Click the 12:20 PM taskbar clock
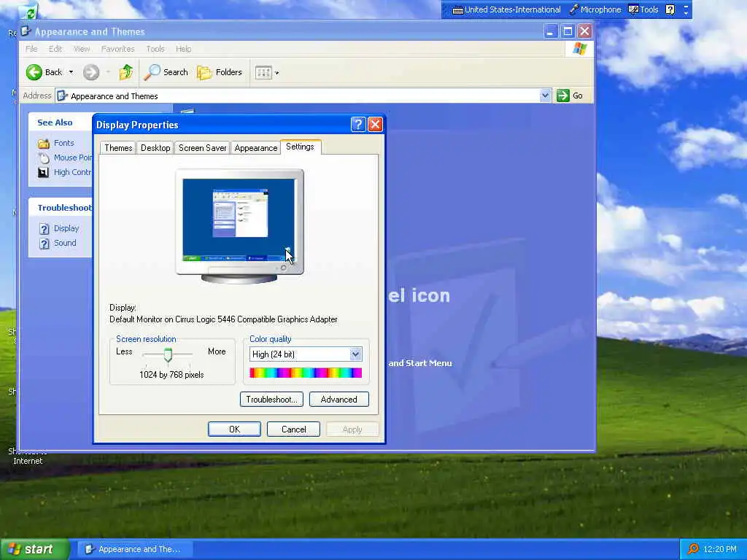747x560 pixels. click(x=720, y=550)
